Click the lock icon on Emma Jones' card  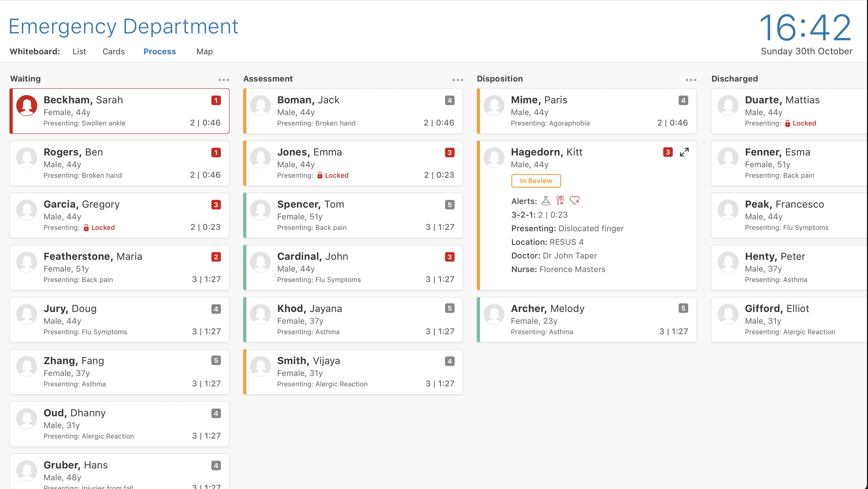tap(320, 176)
